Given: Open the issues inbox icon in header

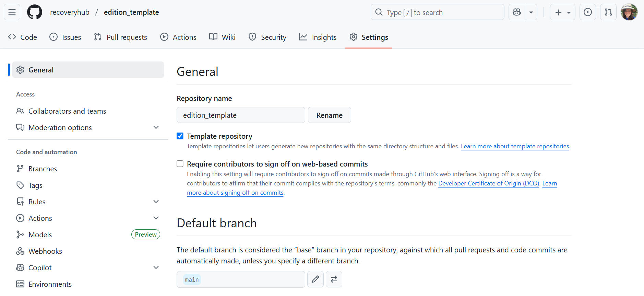Looking at the screenshot, I should (587, 12).
